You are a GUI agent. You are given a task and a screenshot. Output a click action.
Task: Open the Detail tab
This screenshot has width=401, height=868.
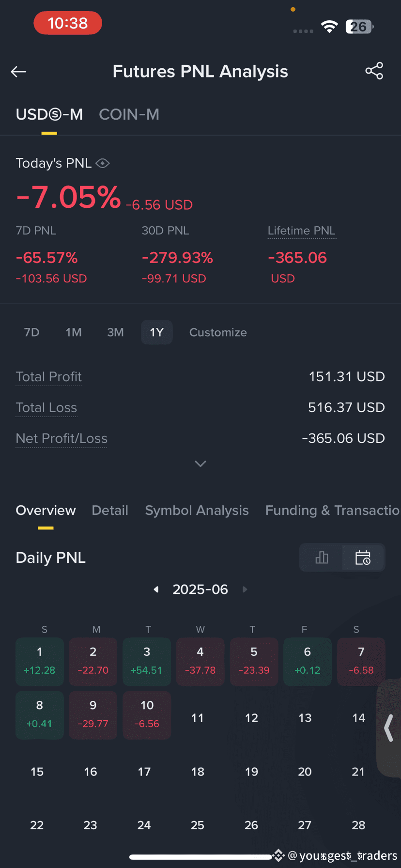click(x=110, y=510)
